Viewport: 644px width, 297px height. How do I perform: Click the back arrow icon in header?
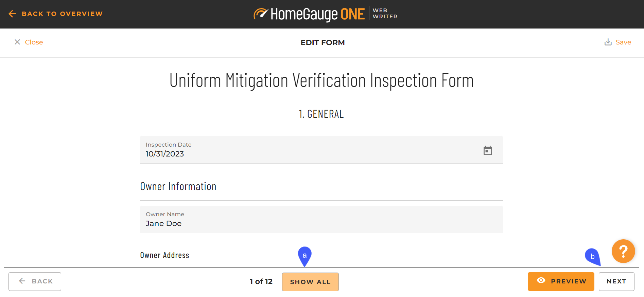pyautogui.click(x=12, y=14)
